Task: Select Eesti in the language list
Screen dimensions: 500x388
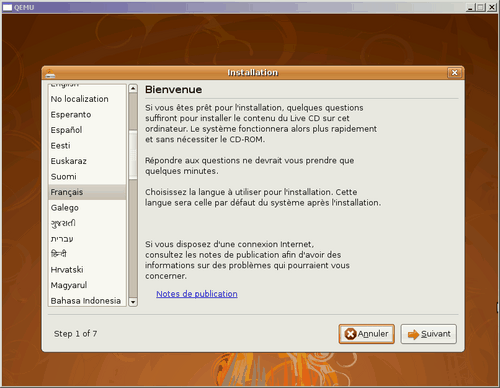Action: pos(87,146)
